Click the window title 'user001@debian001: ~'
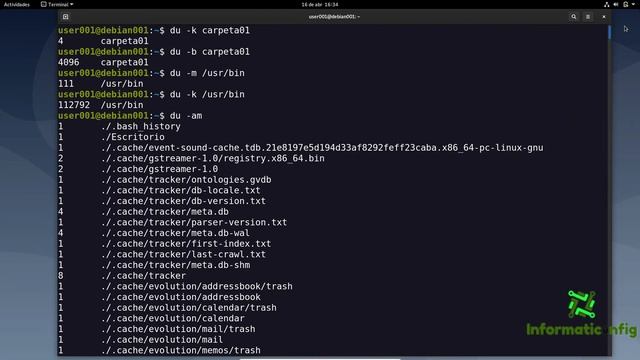 (334, 17)
